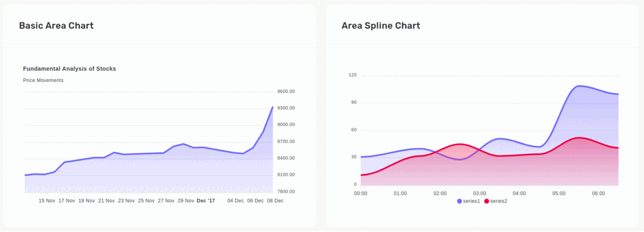The image size is (644, 232).
Task: Click the 29 Nov date tick label
Action: point(186,201)
